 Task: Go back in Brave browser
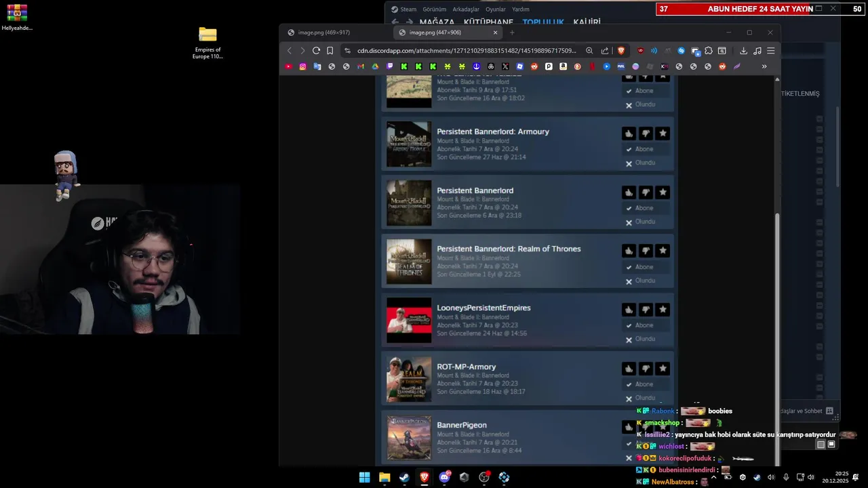coord(290,51)
